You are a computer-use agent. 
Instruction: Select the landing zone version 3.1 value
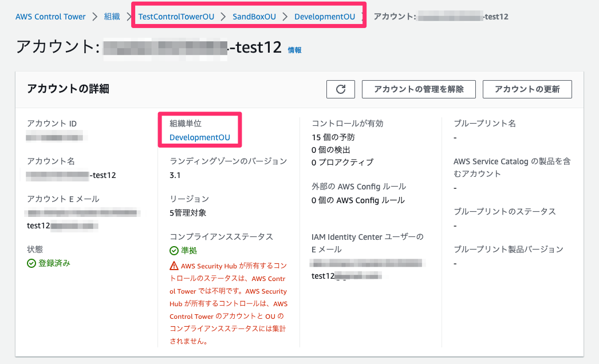(x=175, y=175)
